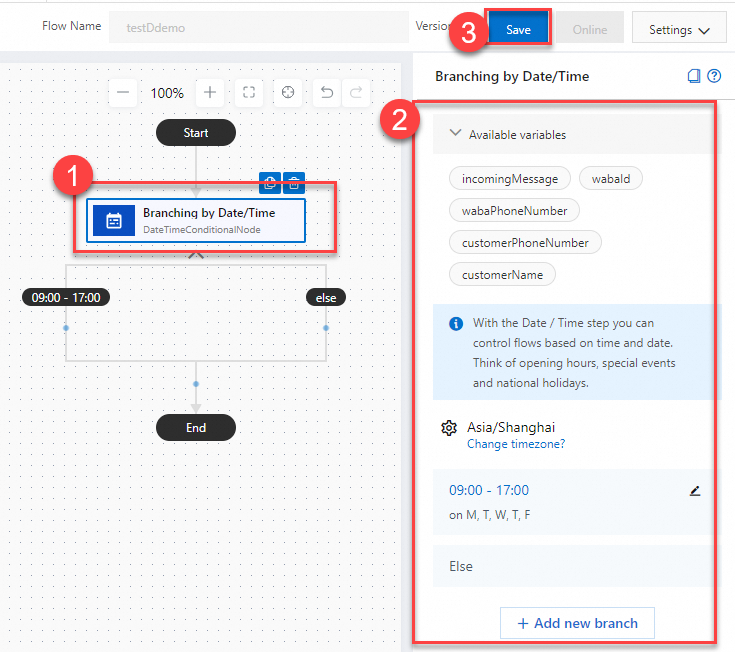This screenshot has height=652, width=735.
Task: Zoom out the canvas with minus icon
Action: click(x=123, y=92)
